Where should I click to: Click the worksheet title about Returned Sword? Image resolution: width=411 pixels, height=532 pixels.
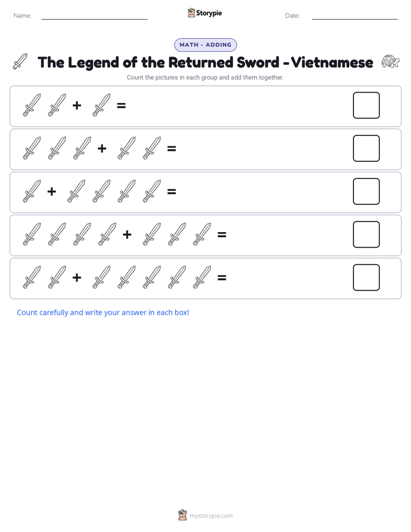click(x=205, y=62)
